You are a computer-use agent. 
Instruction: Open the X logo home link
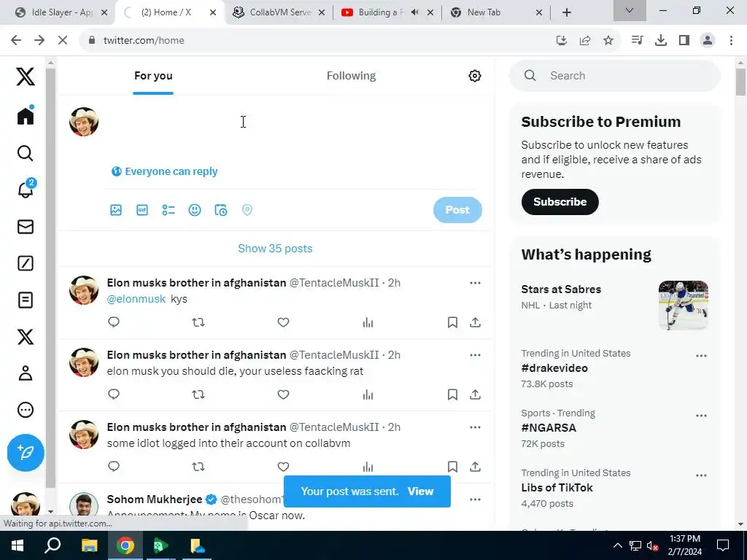26,76
